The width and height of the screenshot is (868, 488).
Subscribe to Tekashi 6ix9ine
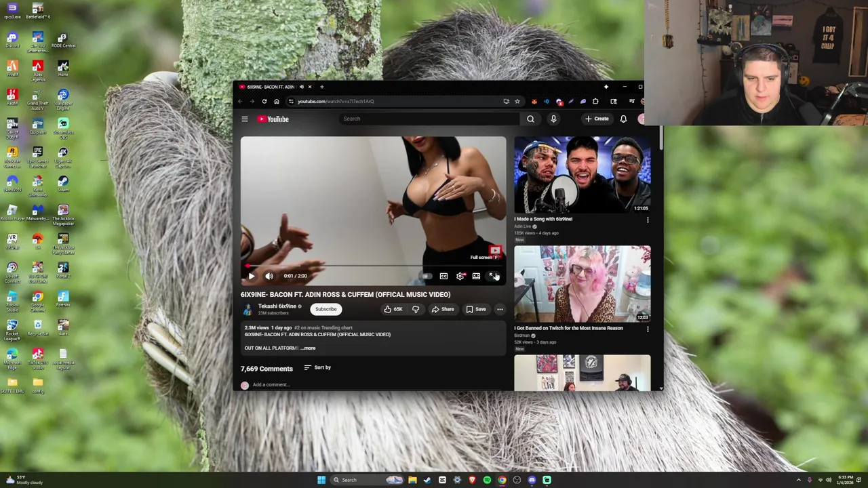coord(325,309)
